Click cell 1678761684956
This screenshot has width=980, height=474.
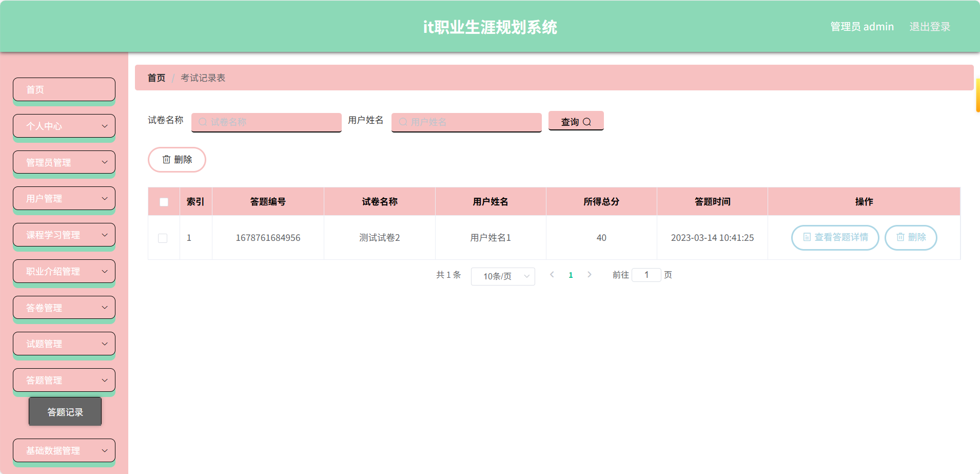(x=268, y=238)
